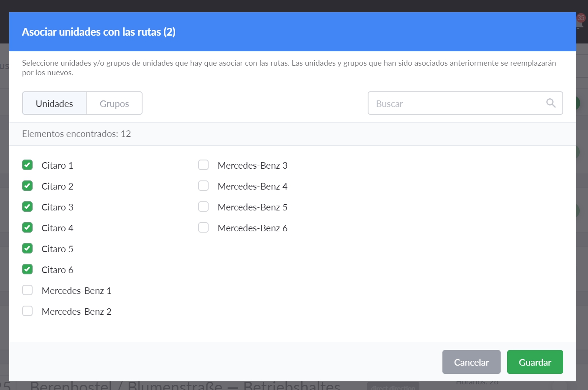Select the Unidades tab
The image size is (588, 390).
click(54, 103)
